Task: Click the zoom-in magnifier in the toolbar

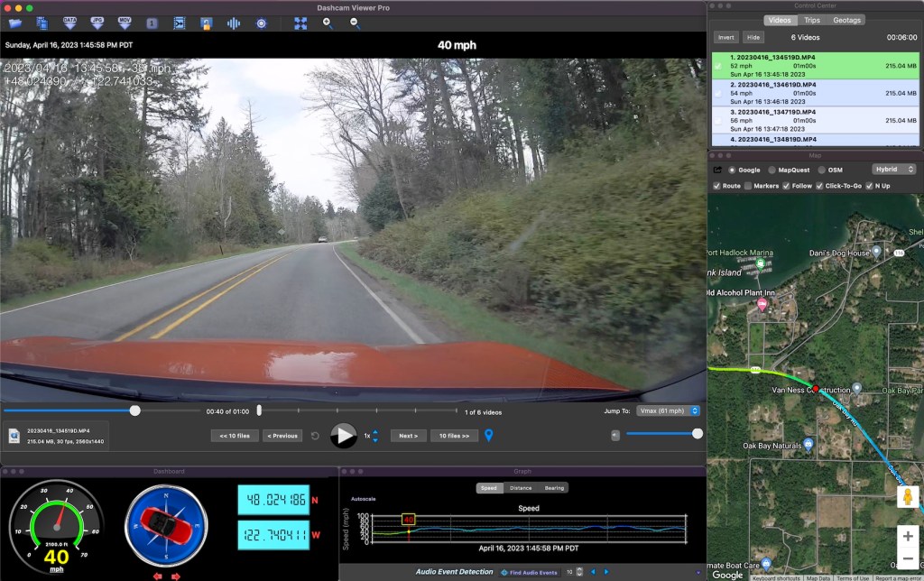Action: pyautogui.click(x=326, y=23)
